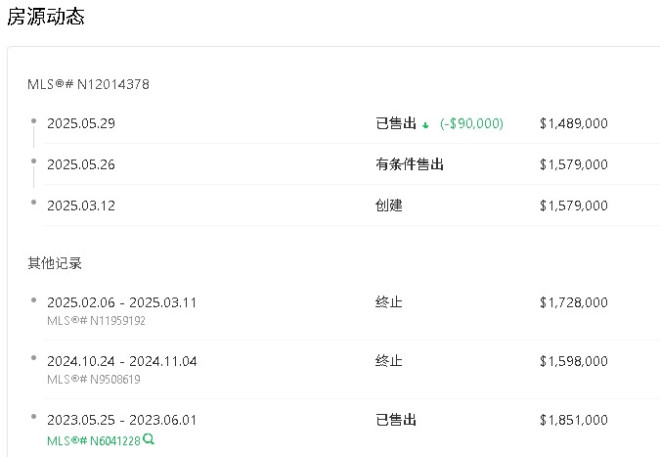
Task: Click the $1,851,000 price
Action: tap(573, 421)
